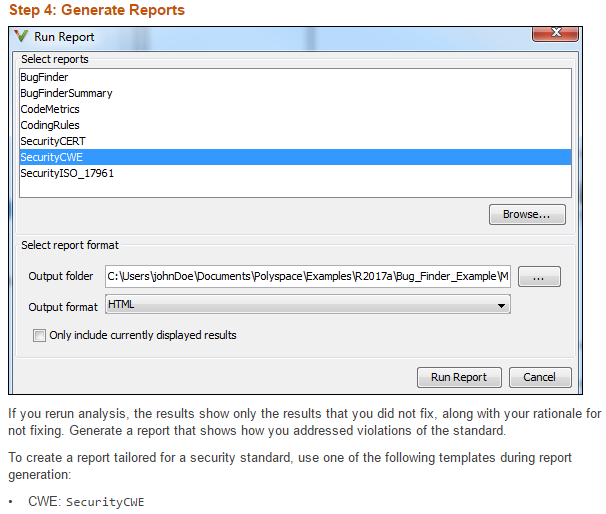Click the Step 4: Generate Reports heading
Screen dimensions: 606x514
97,10
